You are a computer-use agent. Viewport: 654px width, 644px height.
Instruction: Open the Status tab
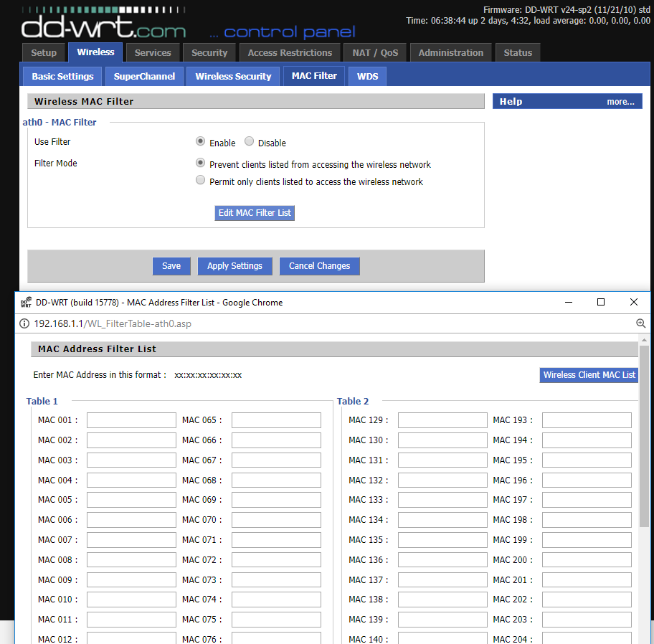pos(518,52)
